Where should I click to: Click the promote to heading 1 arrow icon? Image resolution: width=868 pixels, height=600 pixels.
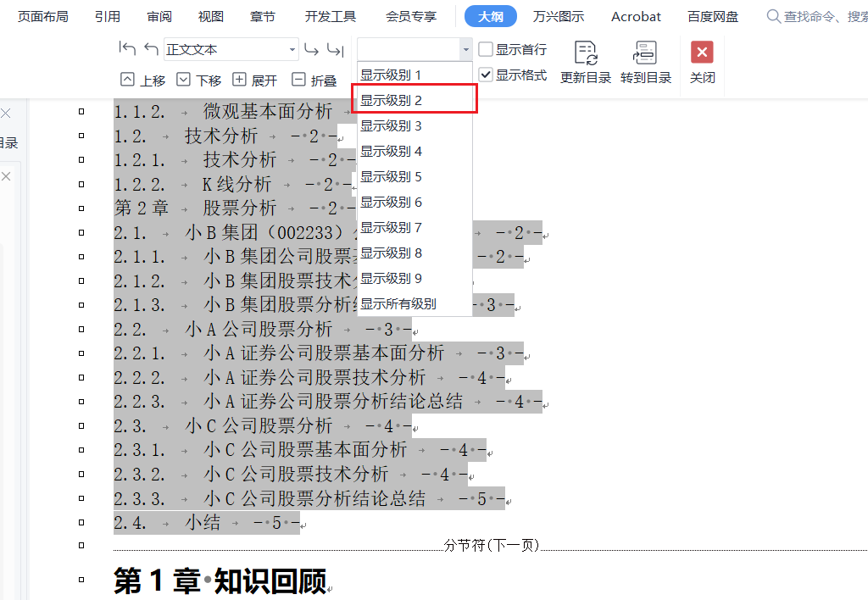point(127,49)
